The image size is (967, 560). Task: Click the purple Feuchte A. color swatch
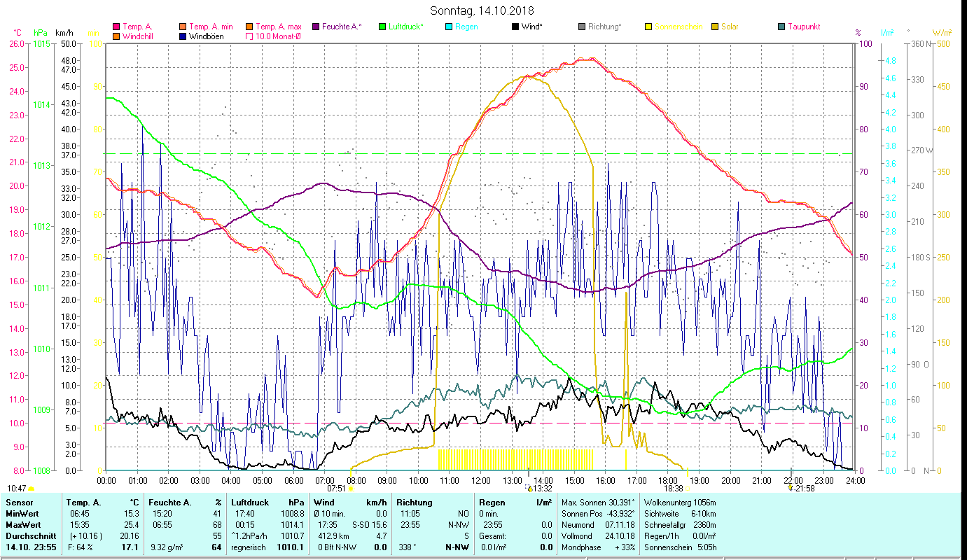coord(315,27)
